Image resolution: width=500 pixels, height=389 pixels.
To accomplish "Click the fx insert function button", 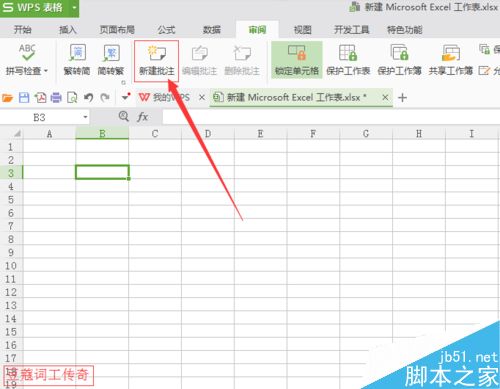I will click(143, 117).
